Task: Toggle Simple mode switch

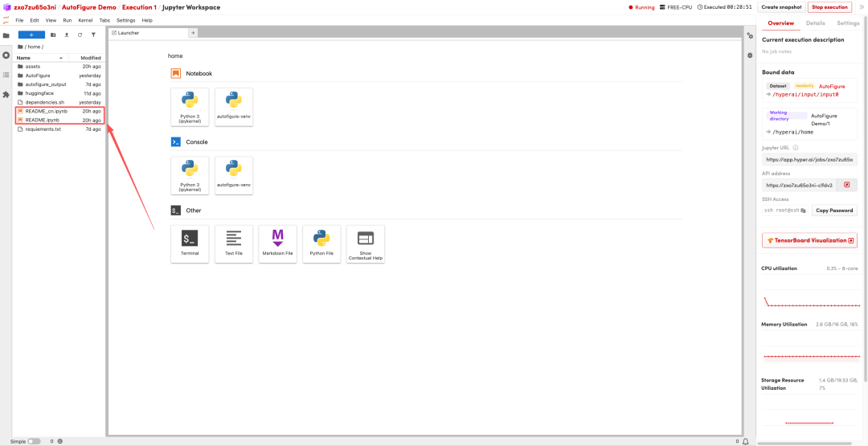Action: pos(34,441)
